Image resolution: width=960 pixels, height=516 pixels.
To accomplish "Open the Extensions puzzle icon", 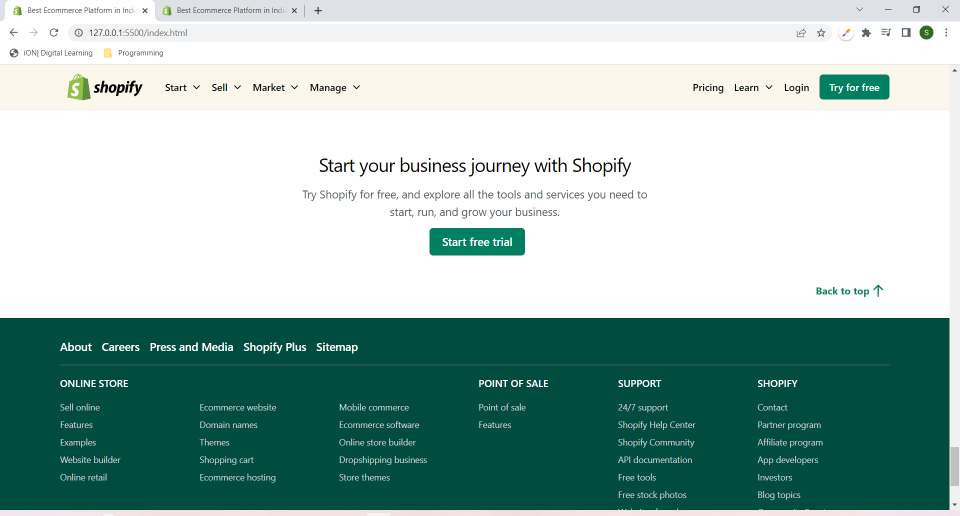I will 866,33.
